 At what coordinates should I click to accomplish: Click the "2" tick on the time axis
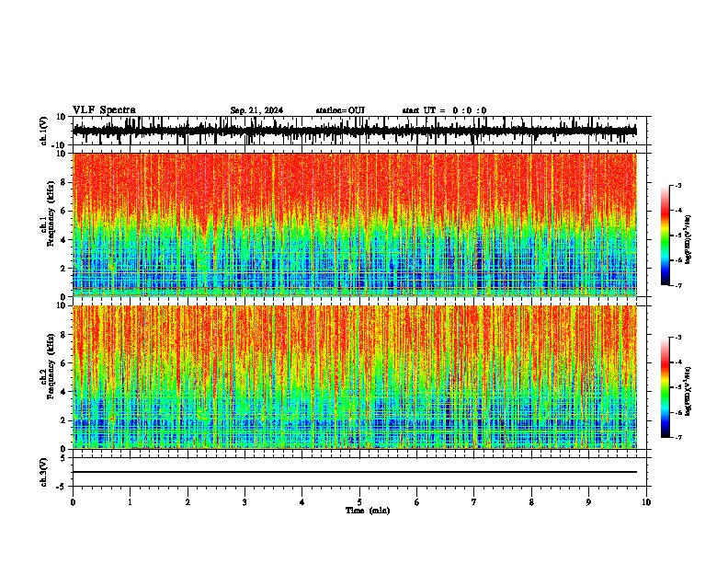188,502
